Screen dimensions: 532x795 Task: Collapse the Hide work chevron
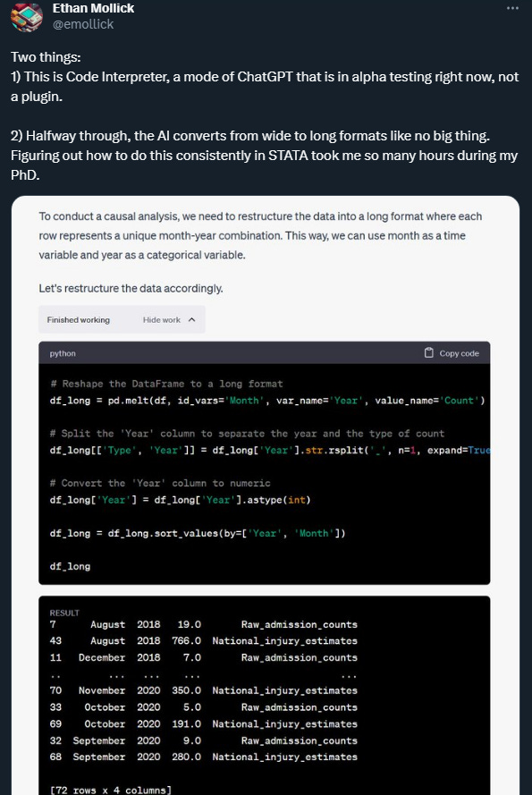191,319
